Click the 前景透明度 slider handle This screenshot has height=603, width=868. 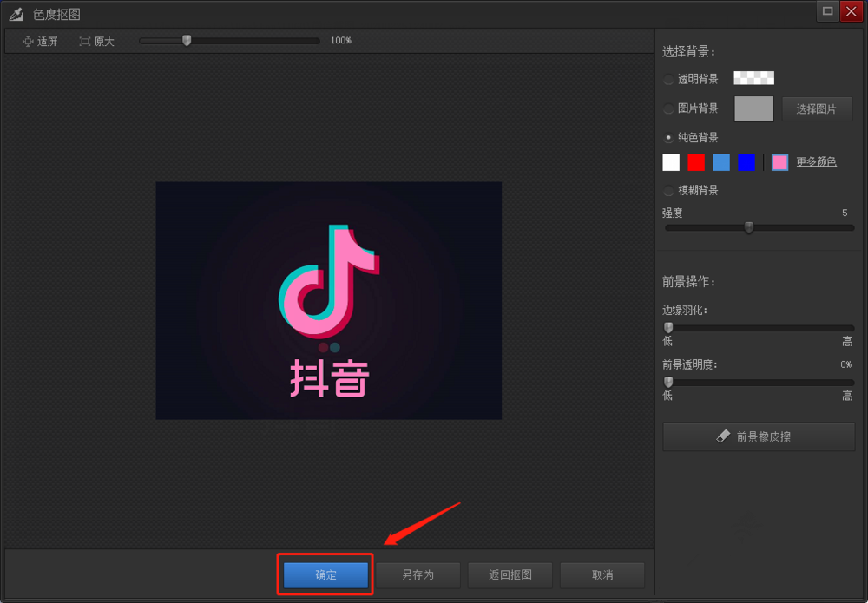pyautogui.click(x=668, y=382)
